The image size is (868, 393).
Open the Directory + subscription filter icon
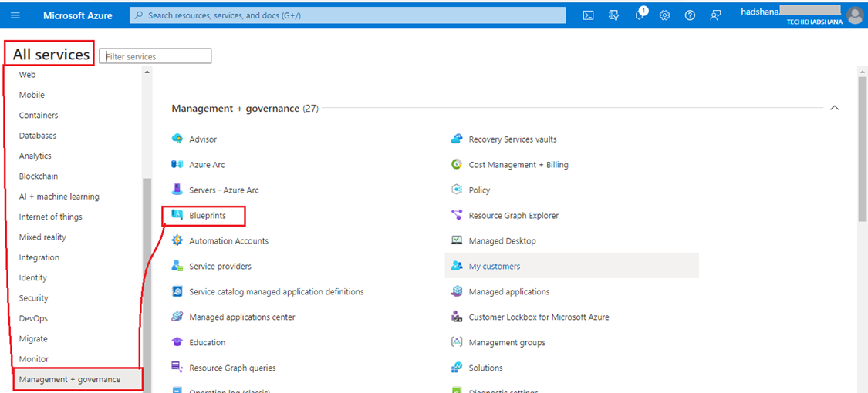tap(614, 15)
